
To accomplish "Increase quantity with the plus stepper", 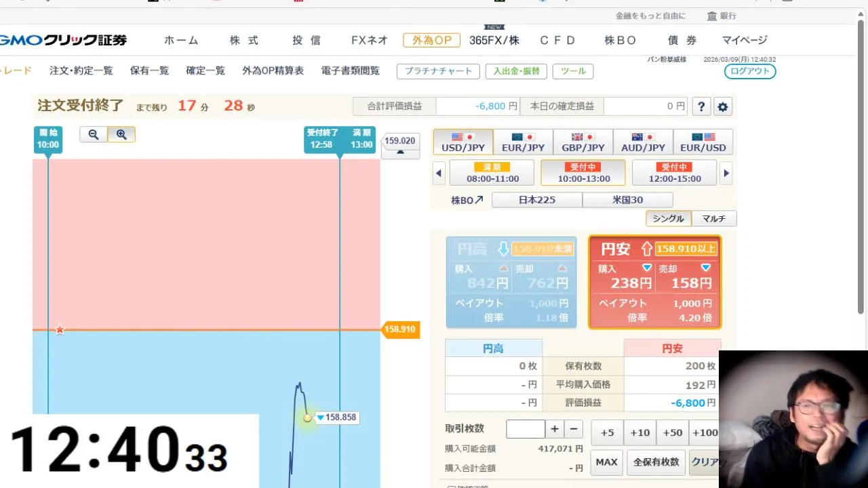I will 555,429.
